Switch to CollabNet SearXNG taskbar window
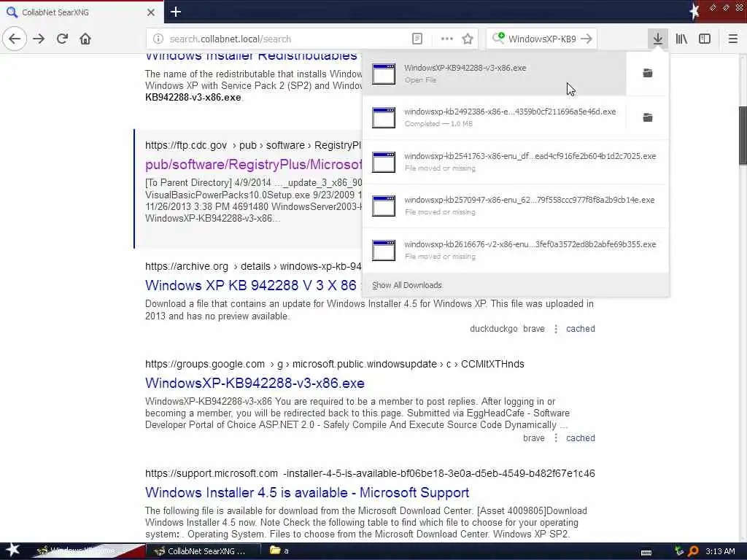This screenshot has width=747, height=560. click(x=204, y=551)
